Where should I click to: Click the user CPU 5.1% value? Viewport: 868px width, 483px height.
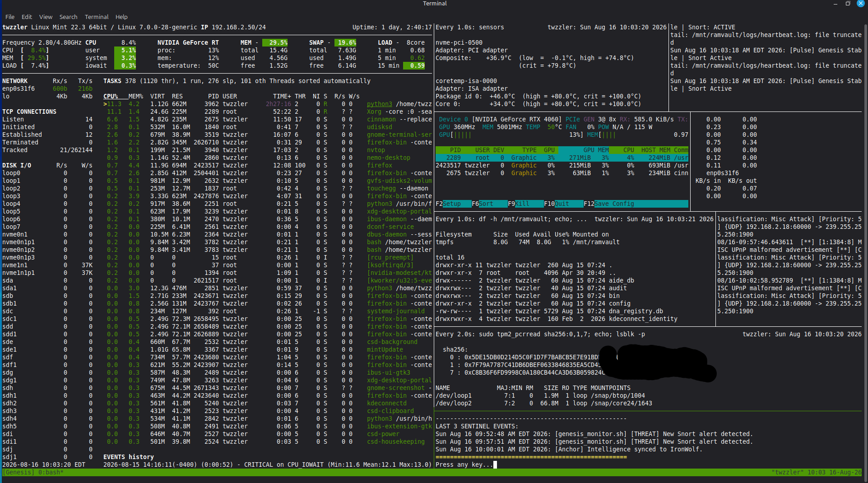[125, 50]
